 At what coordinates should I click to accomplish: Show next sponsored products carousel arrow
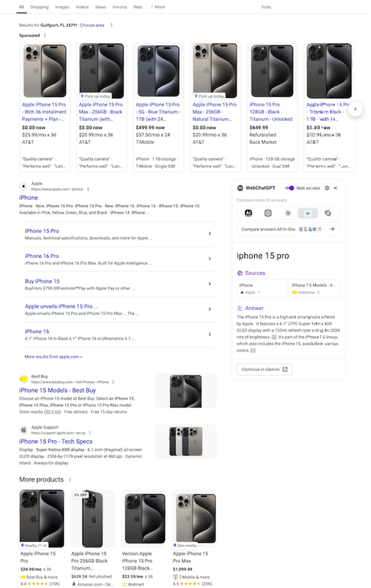click(355, 109)
